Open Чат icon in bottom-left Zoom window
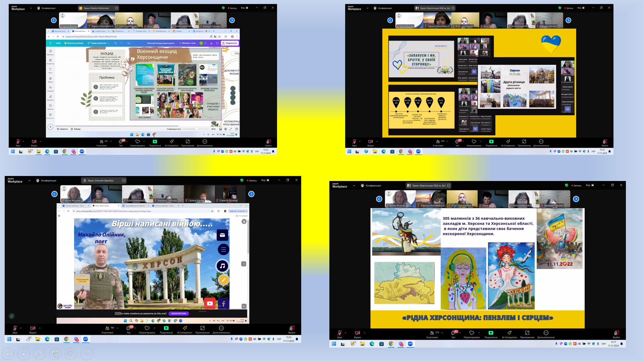The height and width of the screenshot is (362, 644). [128, 328]
